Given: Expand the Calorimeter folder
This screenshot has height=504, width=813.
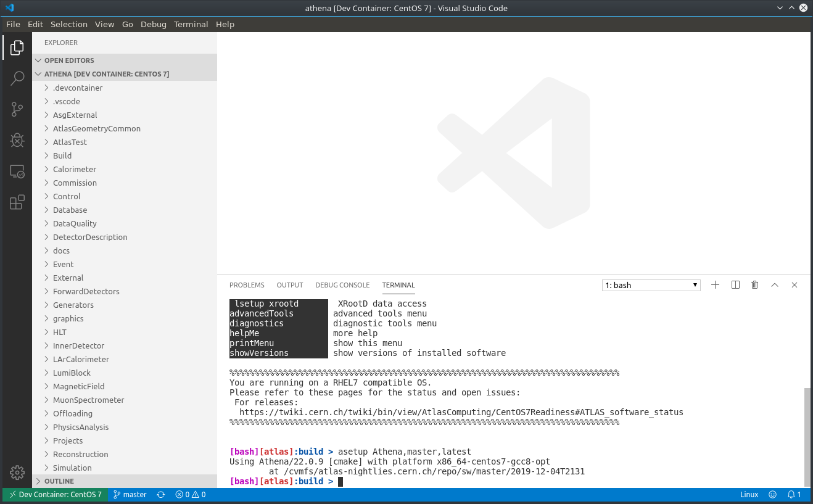Looking at the screenshot, I should [x=125, y=169].
